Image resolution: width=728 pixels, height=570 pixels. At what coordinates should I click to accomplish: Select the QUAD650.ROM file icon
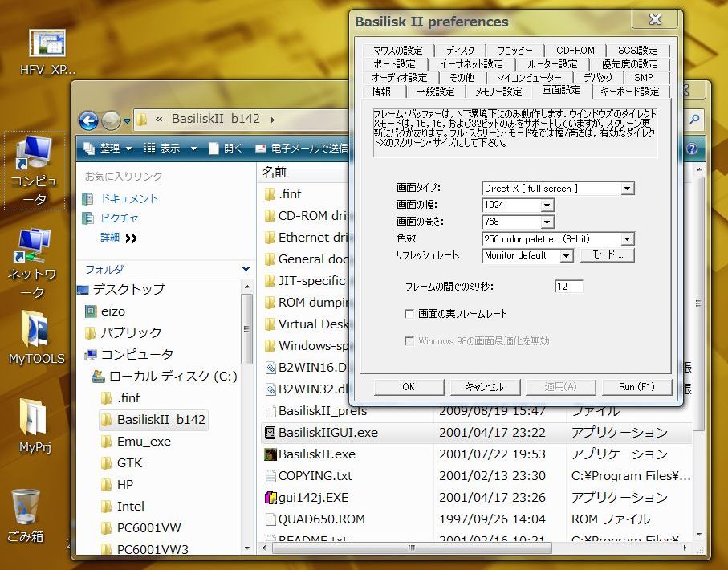[270, 519]
